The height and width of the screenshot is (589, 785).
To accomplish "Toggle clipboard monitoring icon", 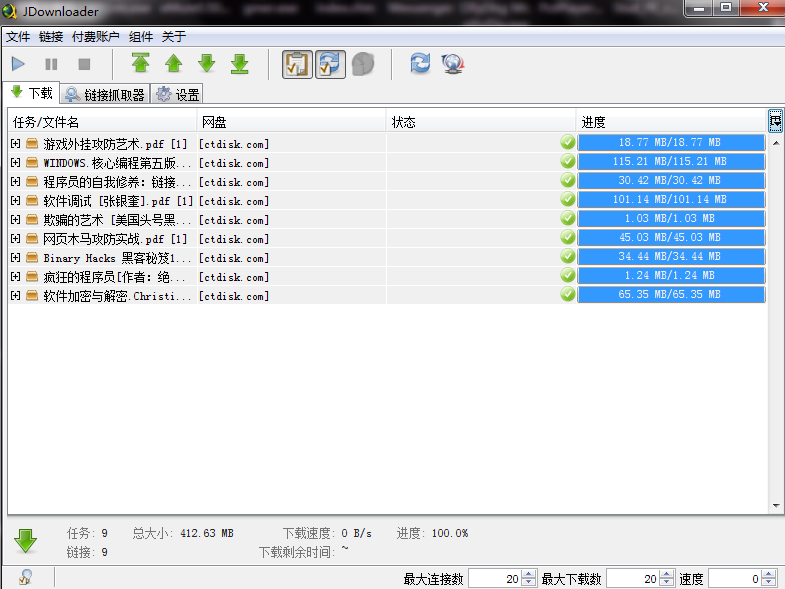I will (x=297, y=65).
